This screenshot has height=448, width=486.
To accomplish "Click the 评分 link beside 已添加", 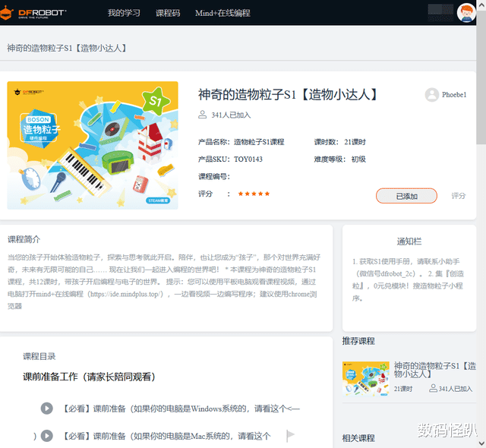I will coord(459,196).
